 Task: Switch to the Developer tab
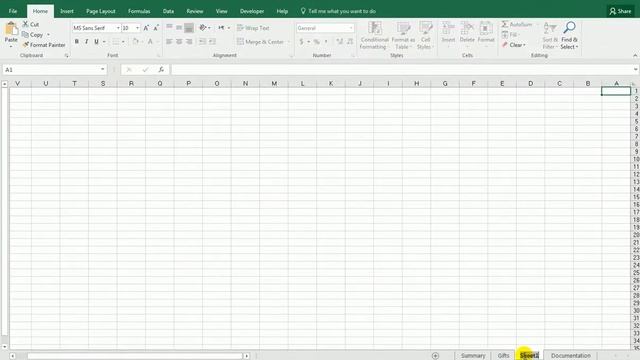252,11
